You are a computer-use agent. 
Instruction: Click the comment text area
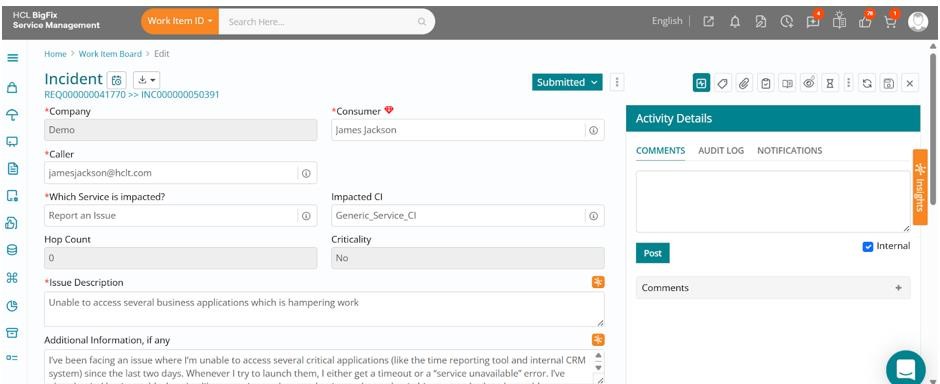pyautogui.click(x=773, y=201)
